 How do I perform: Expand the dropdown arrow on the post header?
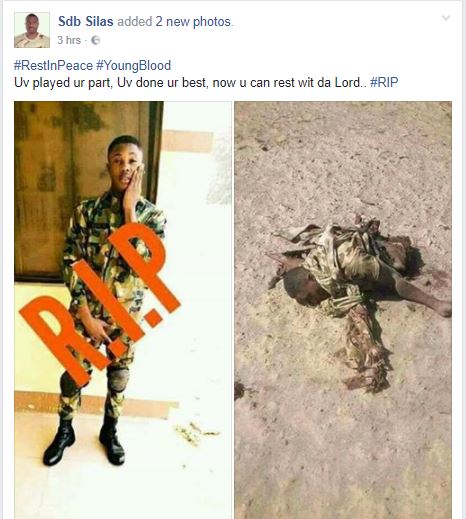445,18
